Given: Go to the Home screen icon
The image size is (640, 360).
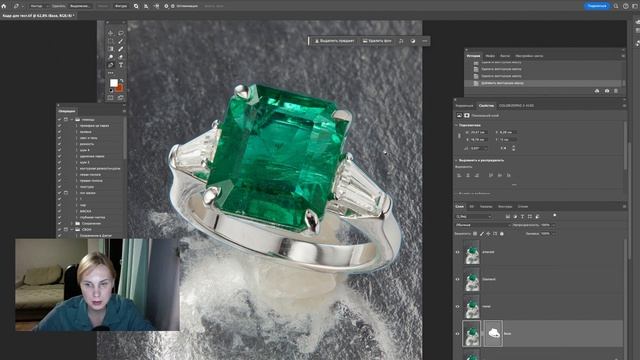Looking at the screenshot, I should 4,6.
